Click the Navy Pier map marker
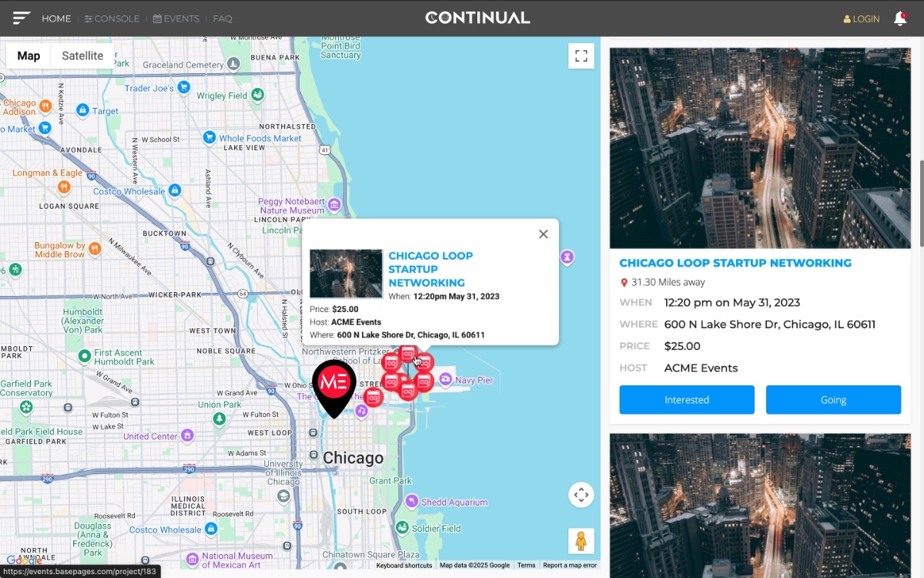 pyautogui.click(x=446, y=380)
